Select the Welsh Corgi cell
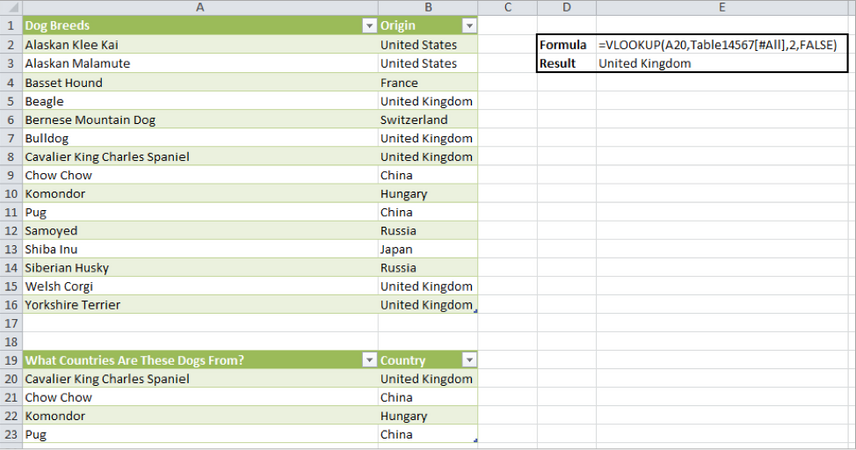 (200, 287)
